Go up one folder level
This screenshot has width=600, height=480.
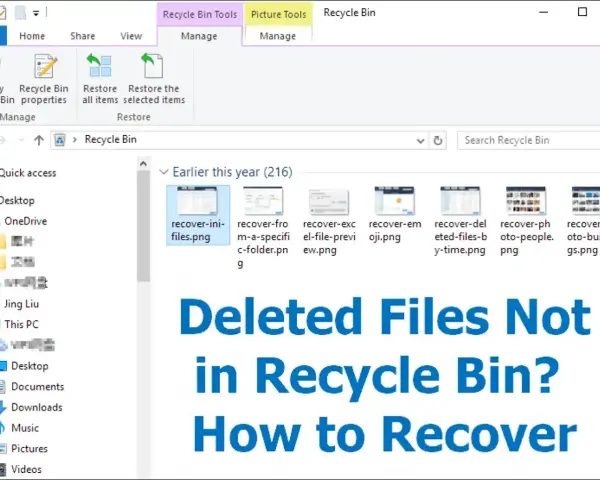[39, 140]
